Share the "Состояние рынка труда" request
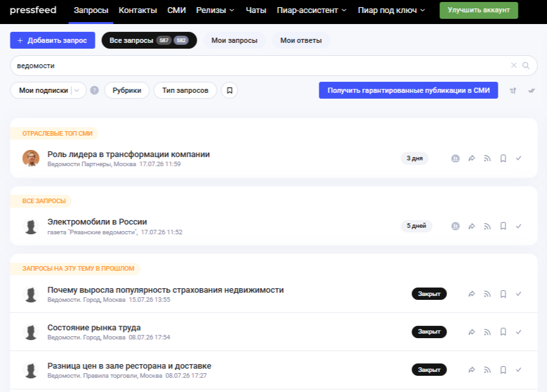 pos(472,332)
